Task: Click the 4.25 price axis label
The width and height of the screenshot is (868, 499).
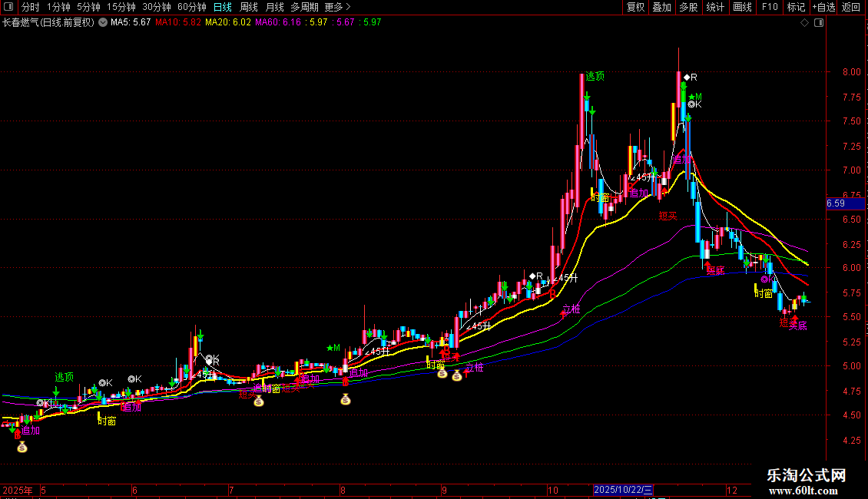Action: pyautogui.click(x=851, y=441)
